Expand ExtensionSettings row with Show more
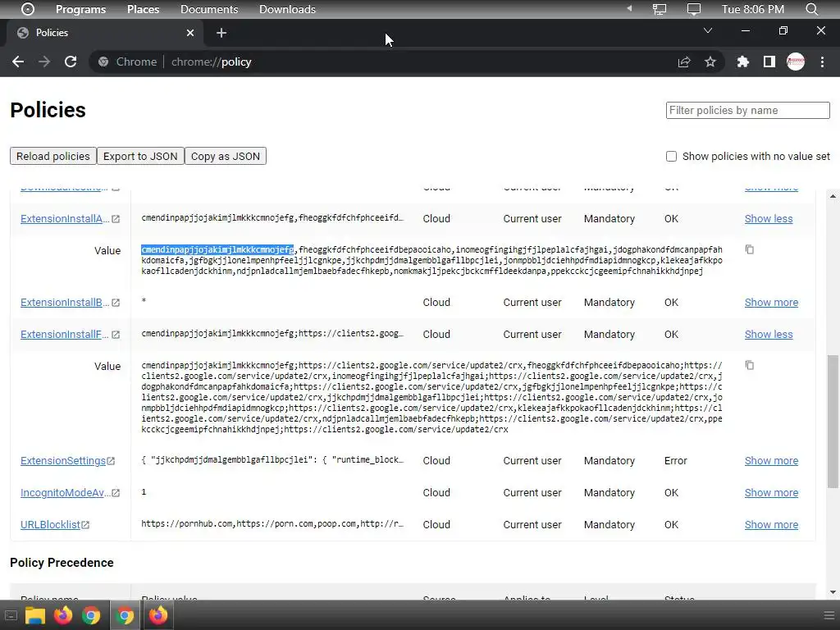Screen dimensions: 840x630 tap(771, 461)
